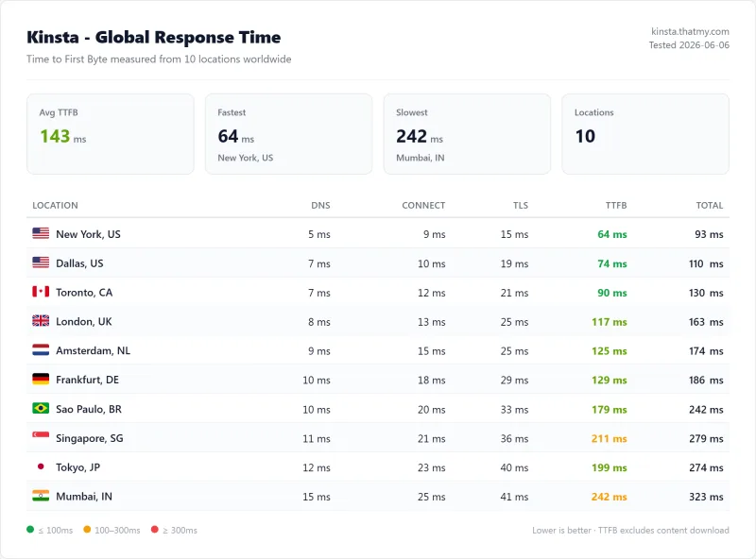756x559 pixels.
Task: Click the green ≤ 100ms legend dot
Action: [x=30, y=529]
